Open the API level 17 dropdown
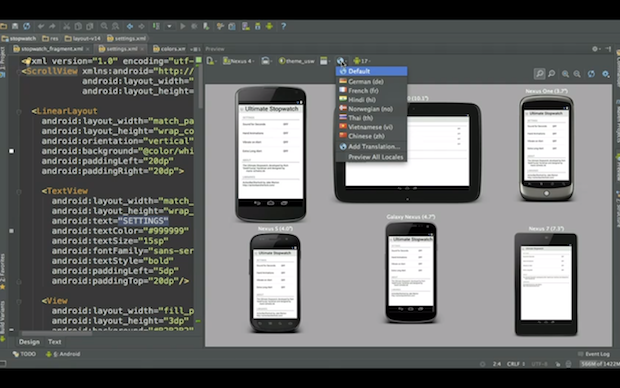 [362, 61]
